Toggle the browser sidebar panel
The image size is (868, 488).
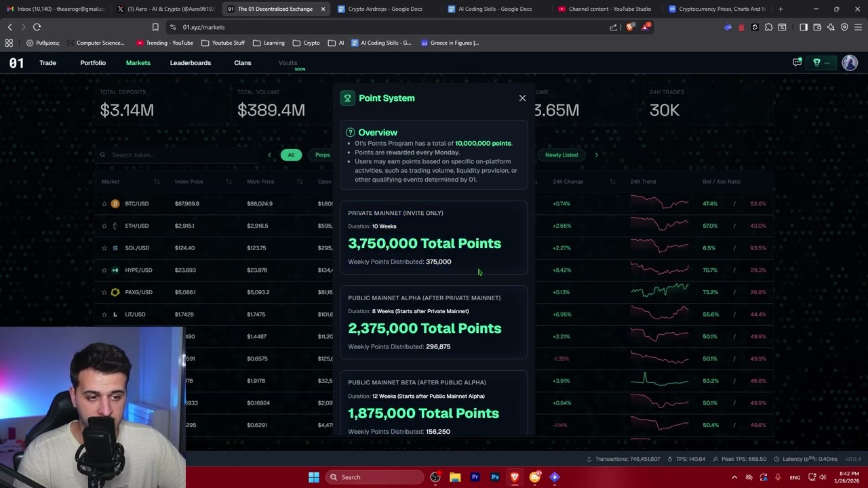[804, 27]
